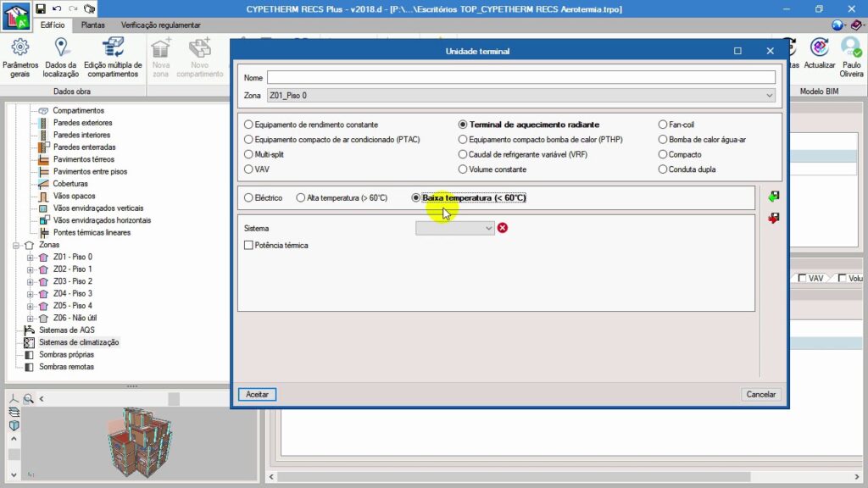The image size is (868, 488).
Task: Select Alta temperatura (> 60°C) option
Action: [x=301, y=197]
